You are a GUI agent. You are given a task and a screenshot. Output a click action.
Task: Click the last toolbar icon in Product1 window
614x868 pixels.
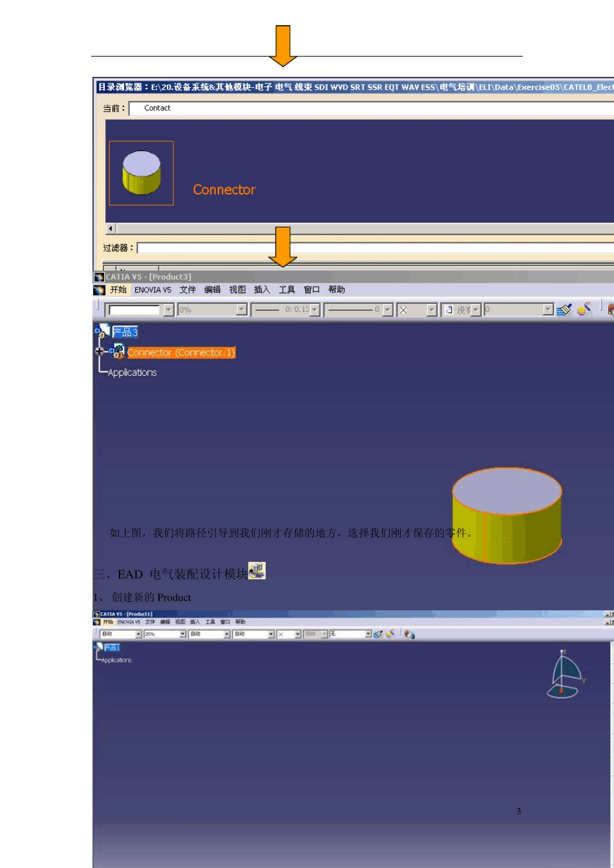tap(409, 634)
